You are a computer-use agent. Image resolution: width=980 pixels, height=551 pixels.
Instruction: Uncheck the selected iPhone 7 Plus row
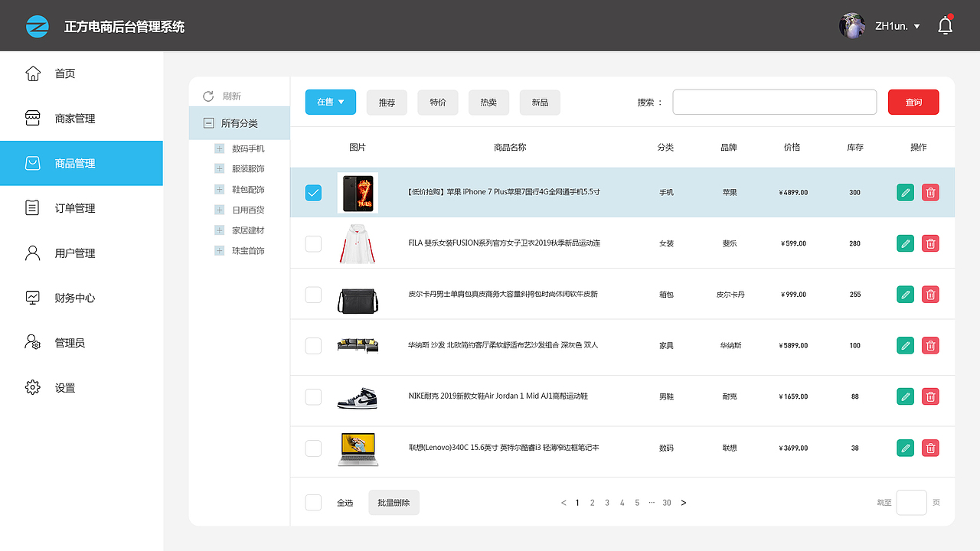point(313,193)
